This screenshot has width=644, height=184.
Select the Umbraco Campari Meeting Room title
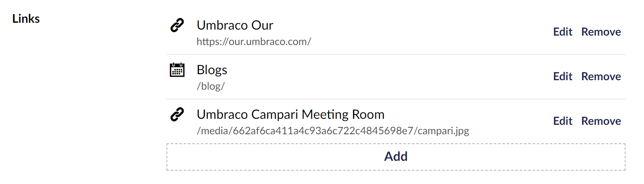[x=290, y=115]
